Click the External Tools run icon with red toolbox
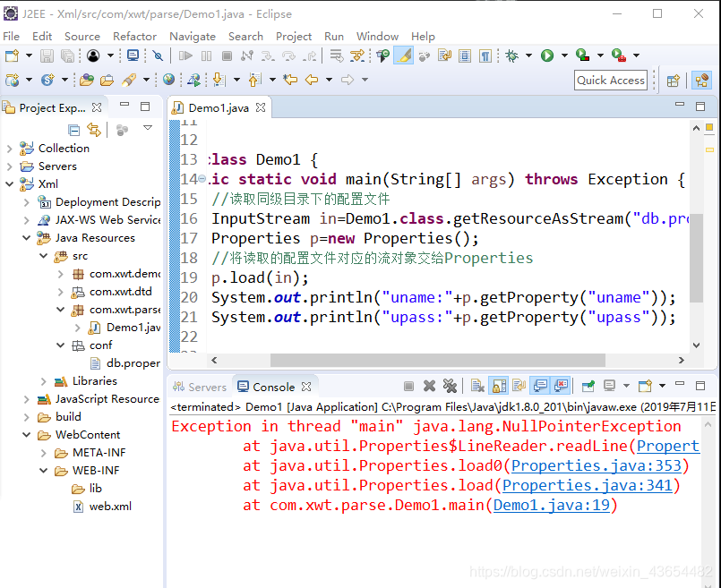The width and height of the screenshot is (721, 588). pyautogui.click(x=619, y=55)
